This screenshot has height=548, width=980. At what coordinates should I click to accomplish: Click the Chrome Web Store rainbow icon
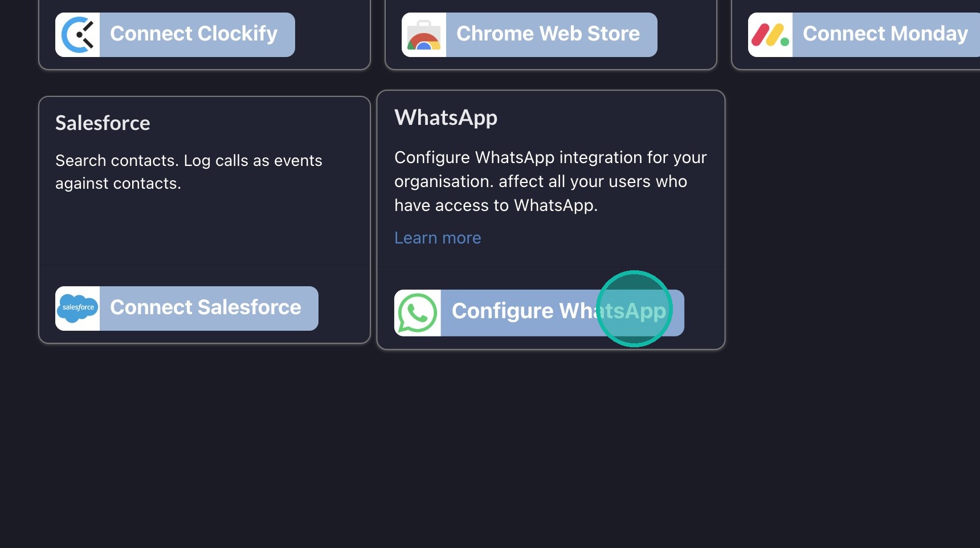pyautogui.click(x=424, y=35)
